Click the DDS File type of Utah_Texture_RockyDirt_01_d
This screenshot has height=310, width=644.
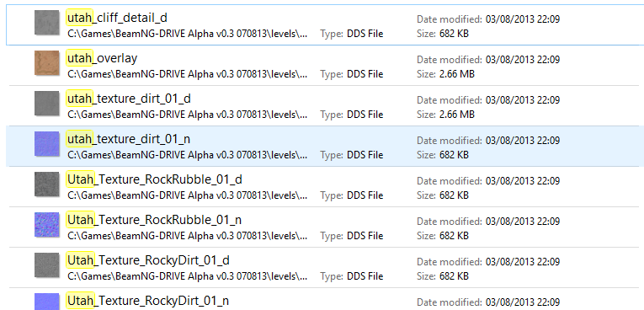click(365, 275)
